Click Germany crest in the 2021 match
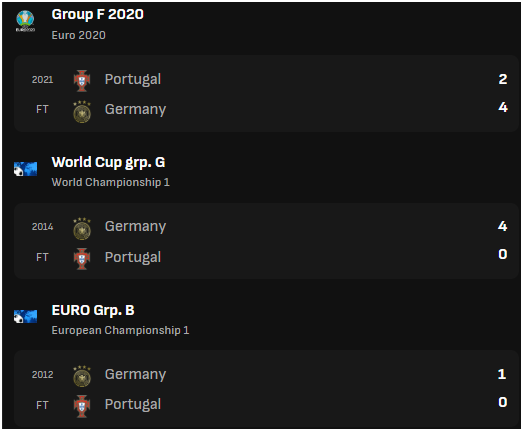The height and width of the screenshot is (431, 523). pyautogui.click(x=82, y=111)
